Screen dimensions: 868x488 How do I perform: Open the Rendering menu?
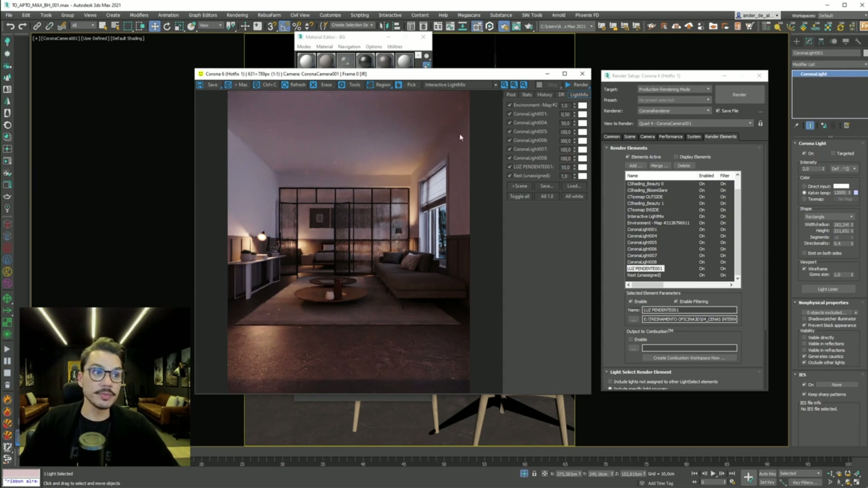[x=237, y=15]
